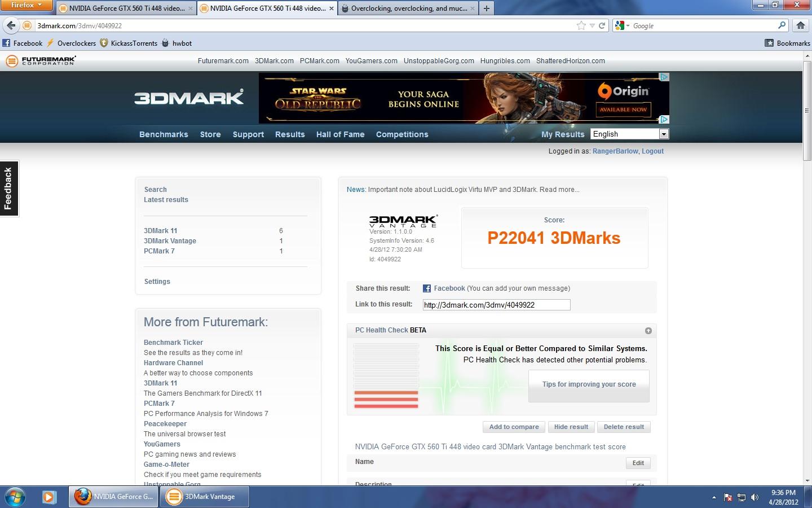Screen dimensions: 812x508
Task: Click the Link to this result field
Action: coord(496,305)
